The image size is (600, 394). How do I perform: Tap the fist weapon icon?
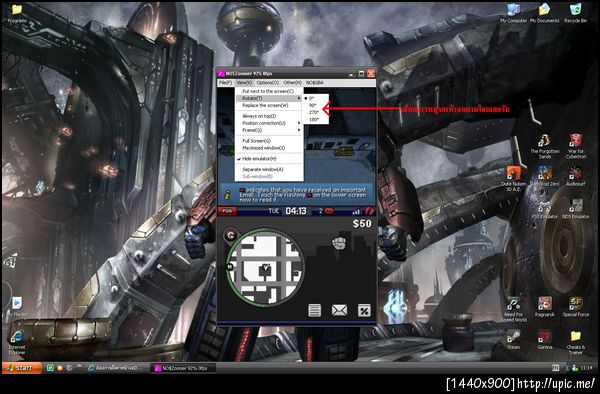(x=339, y=243)
